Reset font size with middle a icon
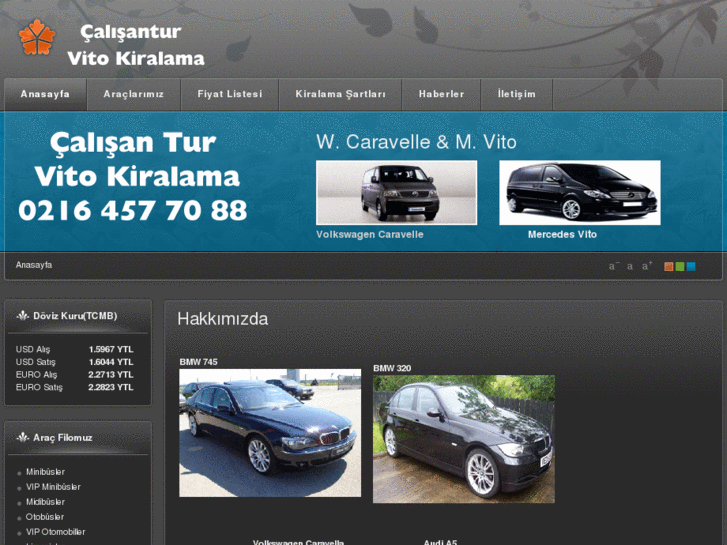 [630, 267]
